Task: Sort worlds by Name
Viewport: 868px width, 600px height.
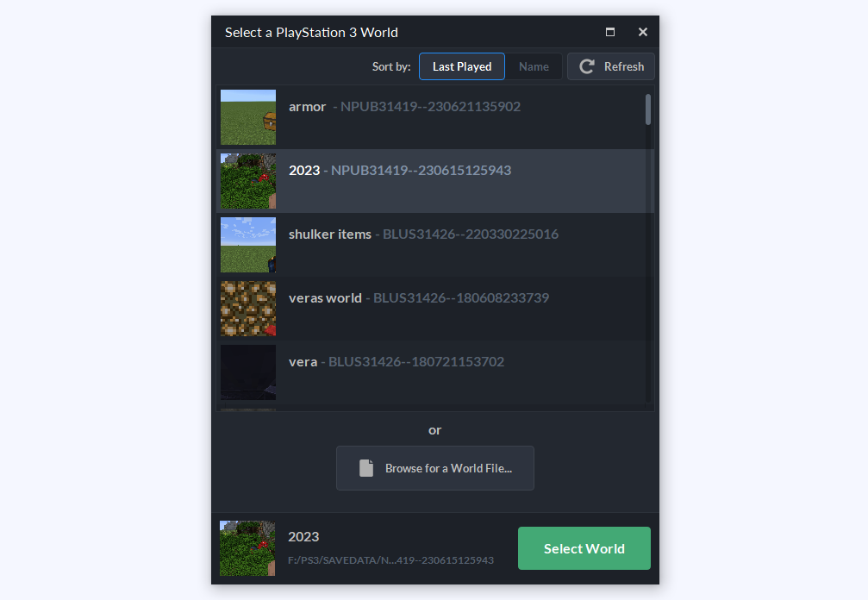Action: pyautogui.click(x=534, y=66)
